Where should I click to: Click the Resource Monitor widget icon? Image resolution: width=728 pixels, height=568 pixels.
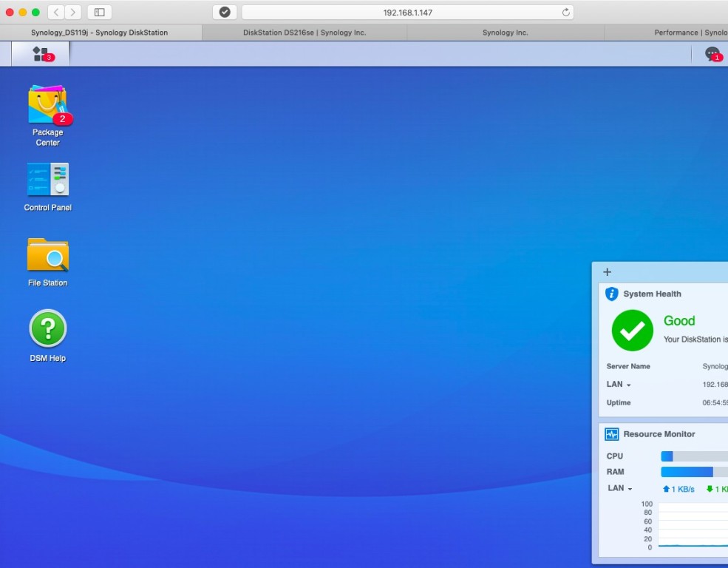tap(612, 434)
